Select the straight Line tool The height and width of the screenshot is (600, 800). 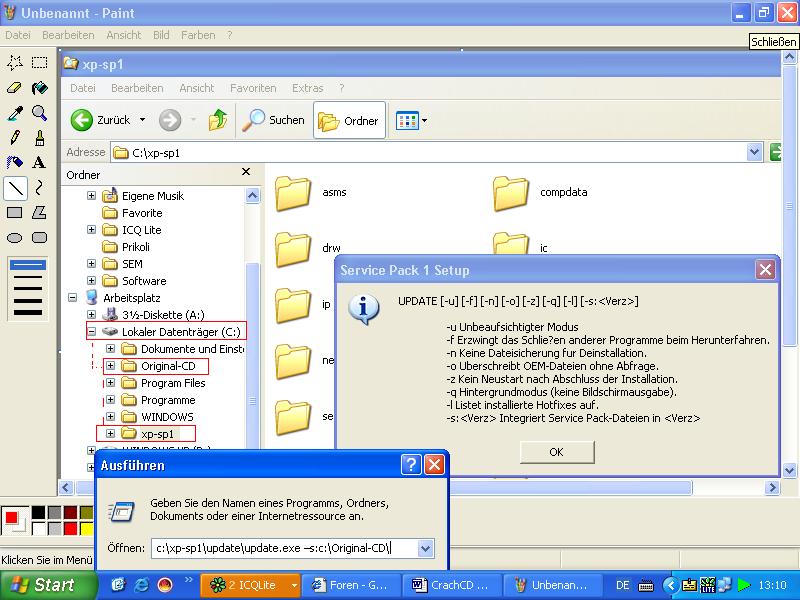pos(15,188)
